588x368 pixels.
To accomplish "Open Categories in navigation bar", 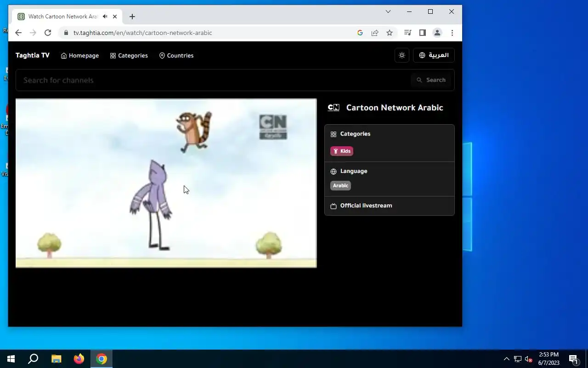I will click(x=129, y=56).
